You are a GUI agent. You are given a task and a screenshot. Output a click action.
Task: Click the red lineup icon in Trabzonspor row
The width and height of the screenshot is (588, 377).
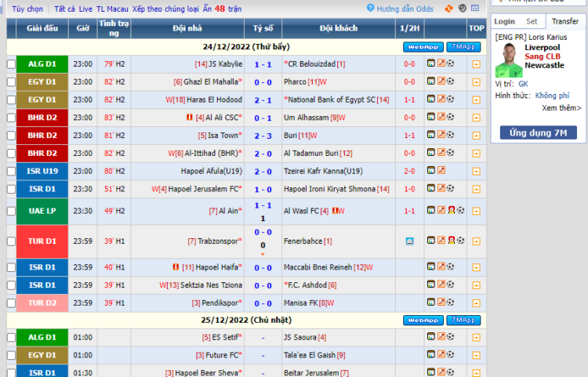451,241
